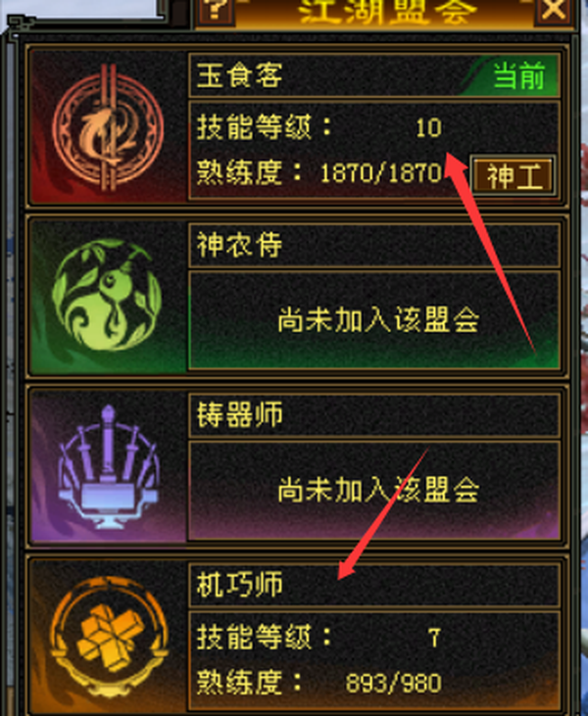Click the green 当前 status tag
Image resolution: width=588 pixels, height=716 pixels.
click(519, 75)
